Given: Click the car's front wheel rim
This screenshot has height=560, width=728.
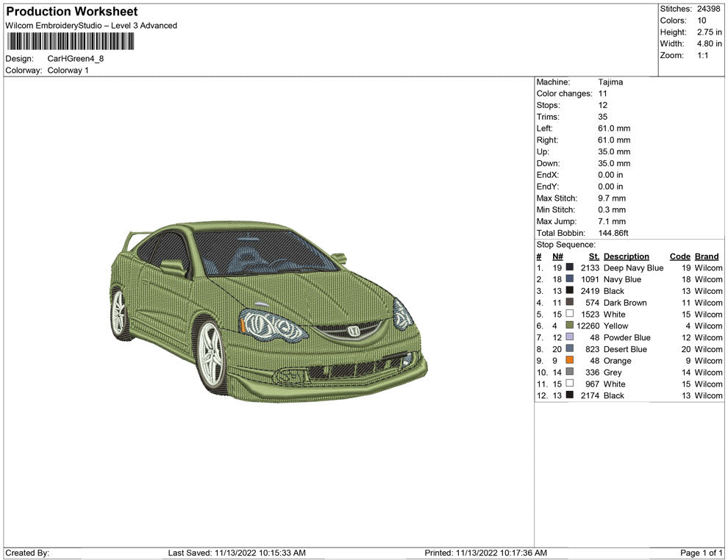Looking at the screenshot, I should point(211,355).
